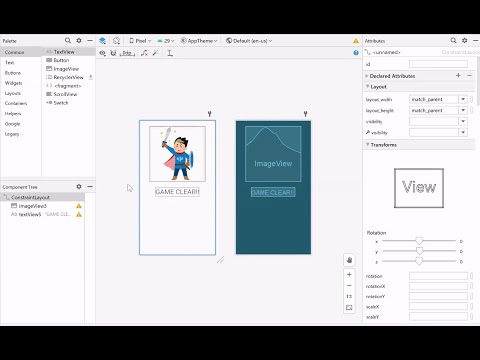The height and width of the screenshot is (360, 480).
Task: Open visibility attribute dropdown
Action: (463, 121)
